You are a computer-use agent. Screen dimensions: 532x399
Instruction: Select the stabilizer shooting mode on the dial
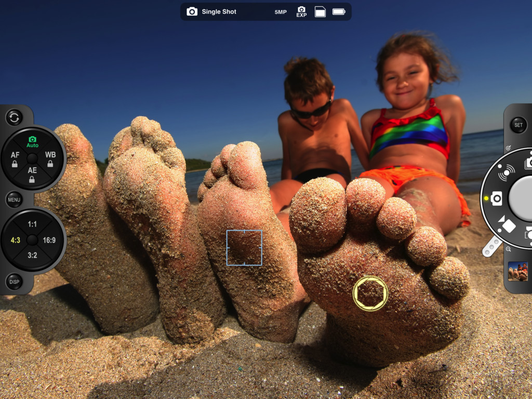[x=506, y=172]
